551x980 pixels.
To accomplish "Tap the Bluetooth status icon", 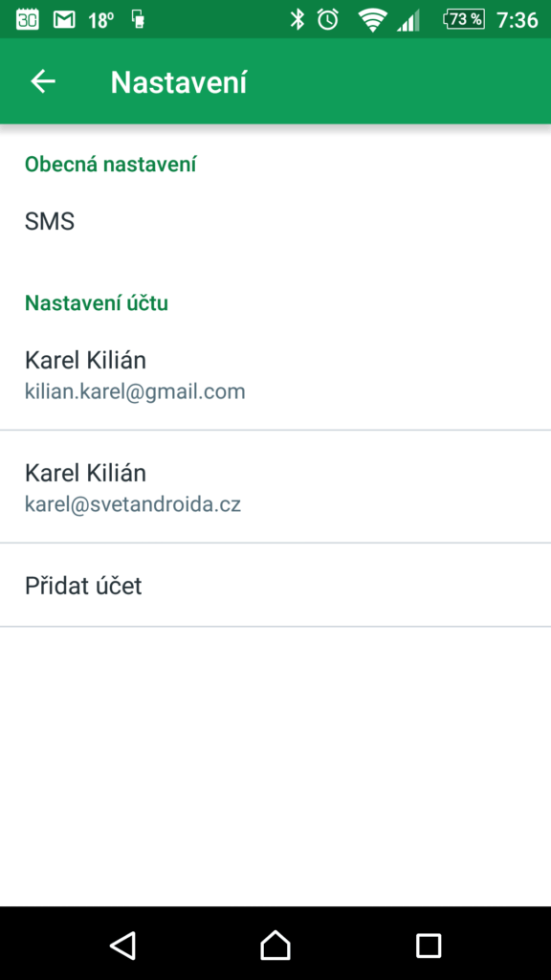I will click(297, 19).
